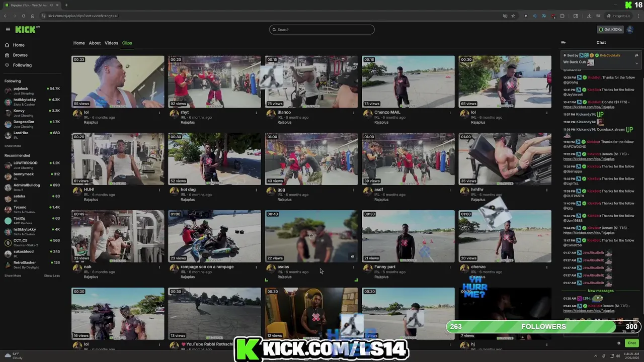Click the browser back arrow
Image resolution: width=644 pixels, height=362 pixels.
coord(5,16)
